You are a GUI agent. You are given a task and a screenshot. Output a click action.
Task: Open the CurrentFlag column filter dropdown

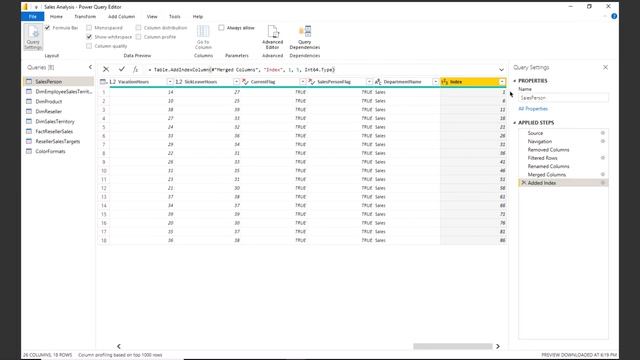pos(302,82)
